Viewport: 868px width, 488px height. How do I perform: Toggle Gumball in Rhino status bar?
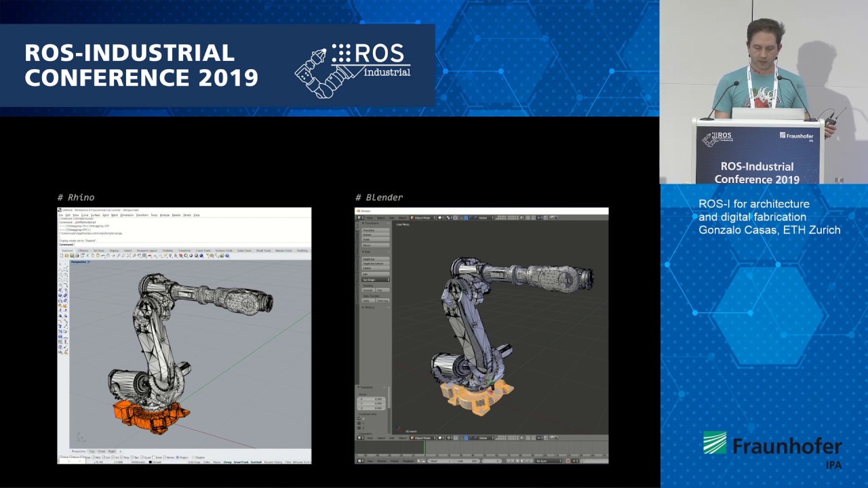[x=256, y=462]
